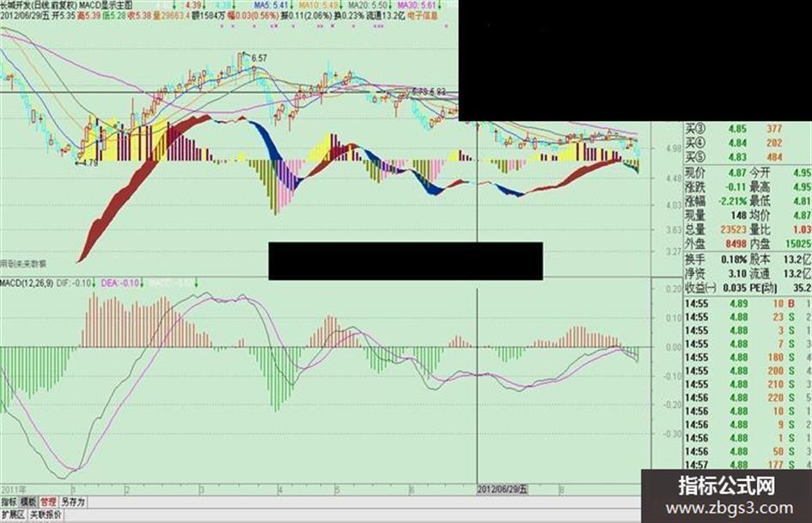The image size is (812, 523).
Task: Click the 换手 0.18% value
Action: pyautogui.click(x=734, y=258)
